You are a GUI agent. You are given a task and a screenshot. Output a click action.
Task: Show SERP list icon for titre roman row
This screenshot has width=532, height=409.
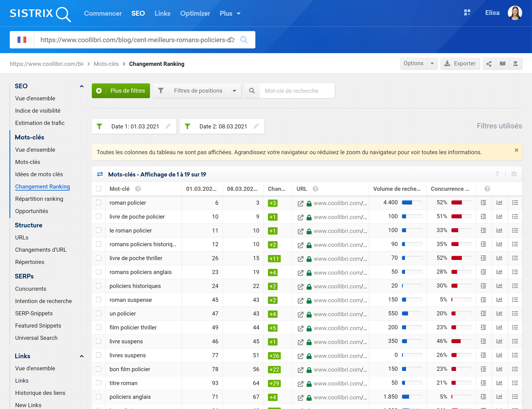484,383
